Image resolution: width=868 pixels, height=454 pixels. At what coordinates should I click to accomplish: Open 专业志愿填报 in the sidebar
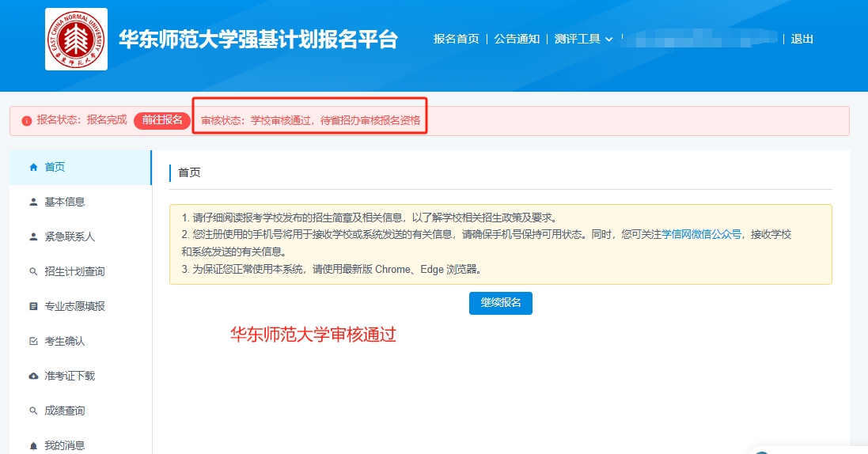click(80, 306)
